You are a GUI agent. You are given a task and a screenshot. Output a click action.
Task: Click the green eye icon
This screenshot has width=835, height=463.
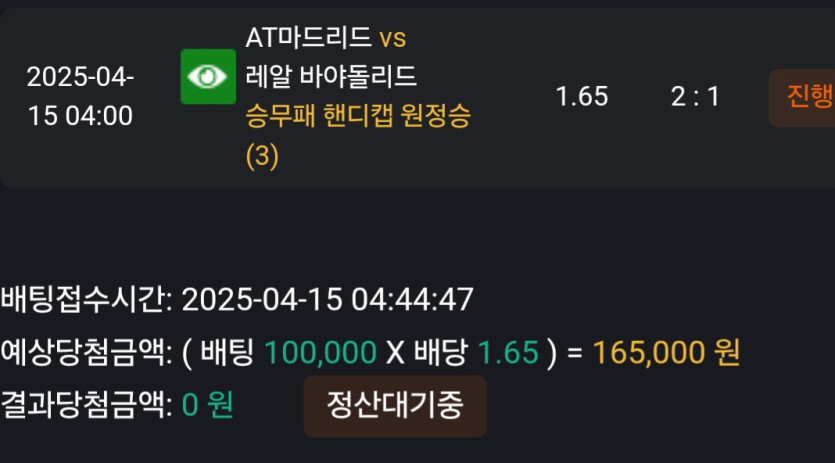[208, 76]
